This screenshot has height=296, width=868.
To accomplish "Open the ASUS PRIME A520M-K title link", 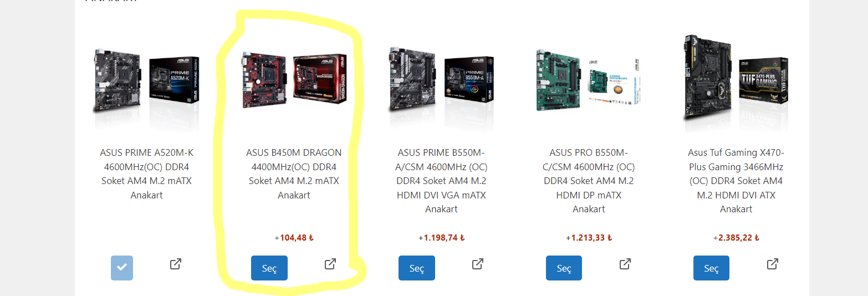I will [147, 173].
